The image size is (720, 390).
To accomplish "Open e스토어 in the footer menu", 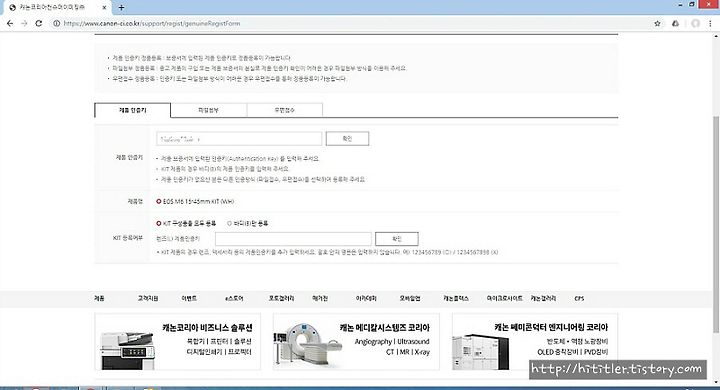I will 234,299.
